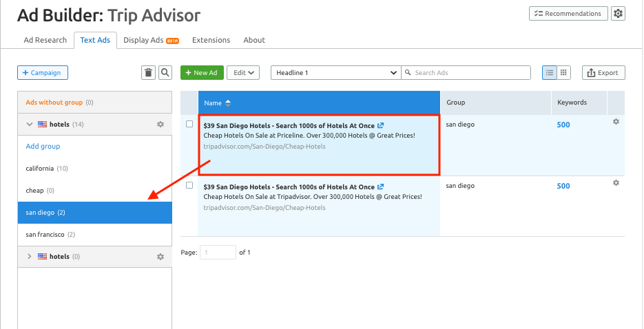
Task: Select the california group
Action: [x=95, y=169]
